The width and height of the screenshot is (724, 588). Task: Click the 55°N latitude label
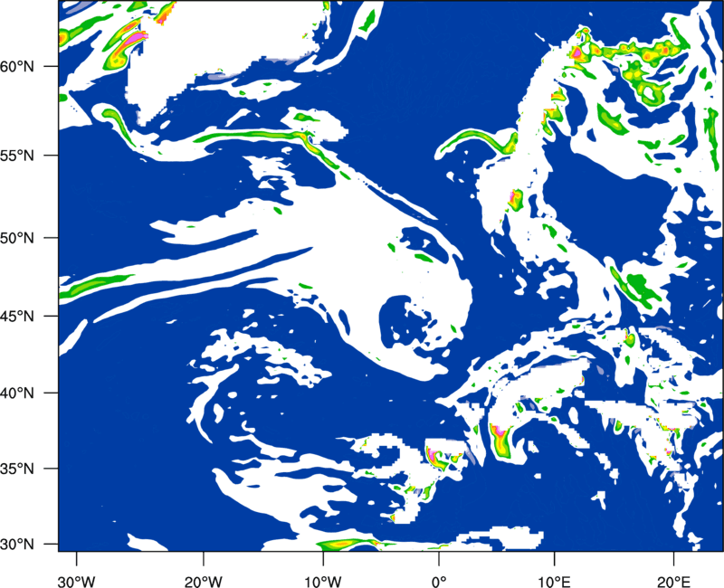coord(17,156)
